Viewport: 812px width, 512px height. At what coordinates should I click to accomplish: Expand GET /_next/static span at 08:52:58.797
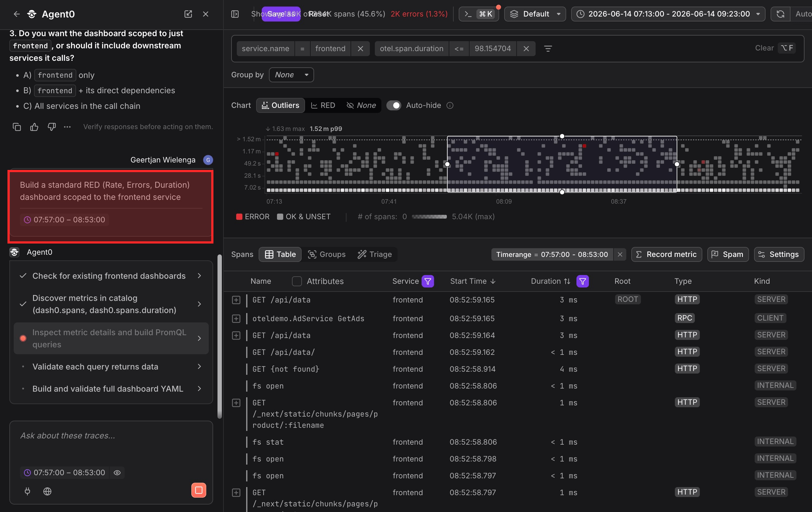pyautogui.click(x=236, y=492)
